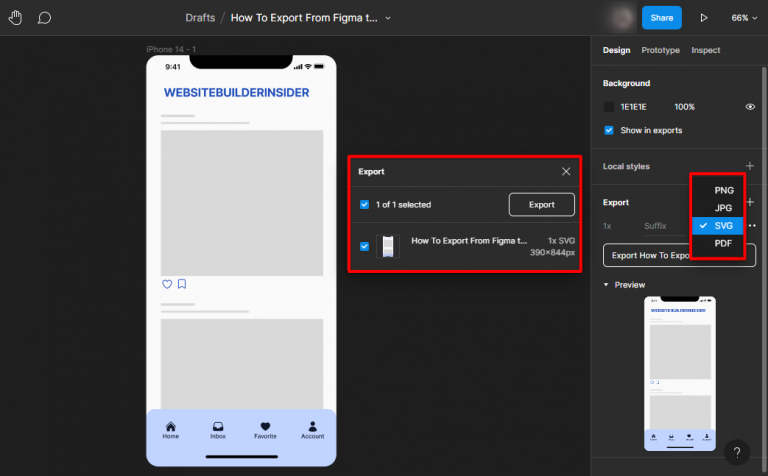Screen dimensions: 768x476
Task: Tap the heart icon below the image
Action: click(167, 284)
